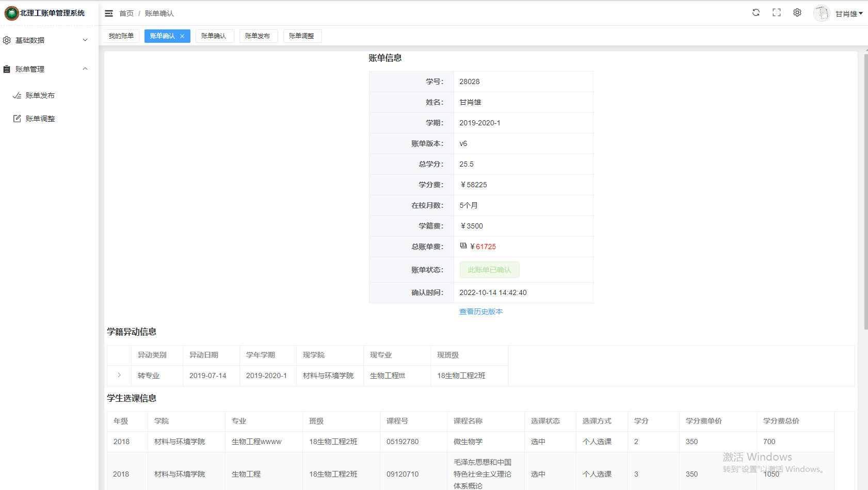Click the 基础数据 gear icon in sidebar
Viewport: 868px width, 490px height.
[x=7, y=40]
